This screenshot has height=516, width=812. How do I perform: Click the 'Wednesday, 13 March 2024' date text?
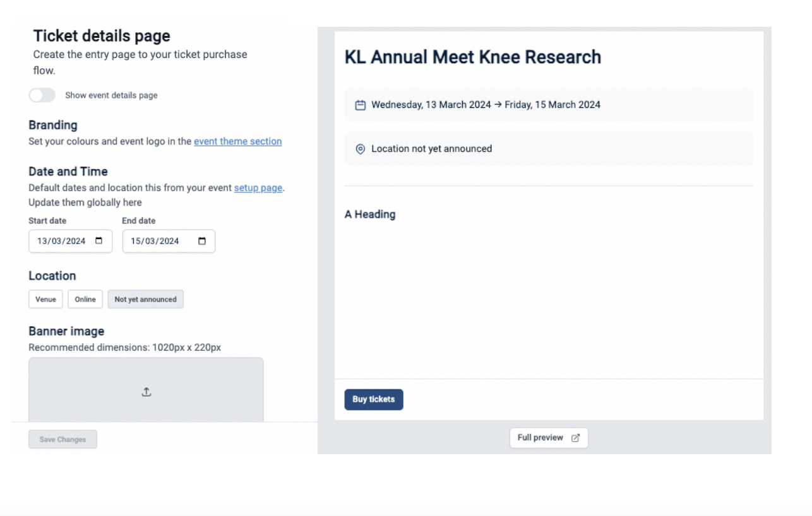click(431, 105)
